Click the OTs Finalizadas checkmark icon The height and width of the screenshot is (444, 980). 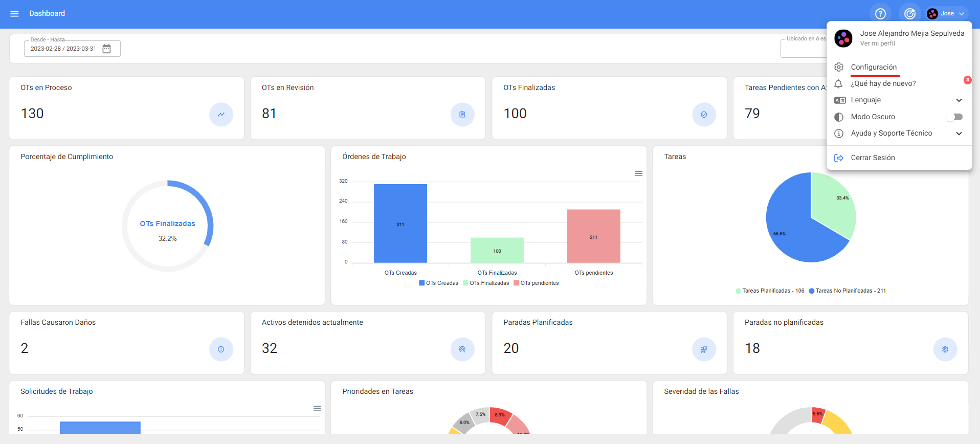[704, 115]
